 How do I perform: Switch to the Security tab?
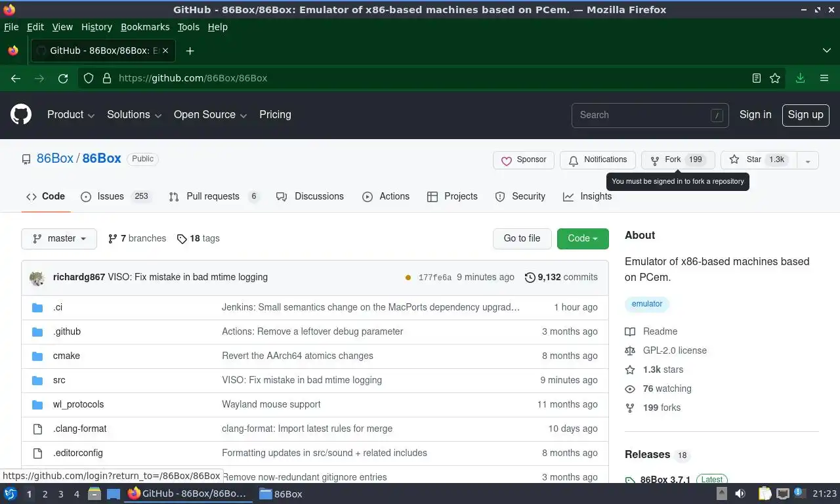pos(520,196)
